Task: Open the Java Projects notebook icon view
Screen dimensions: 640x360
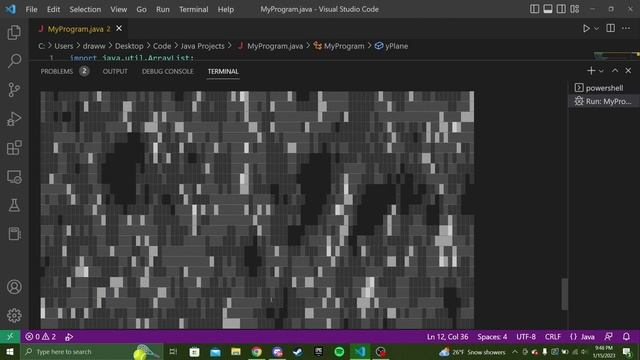Action: click(14, 234)
